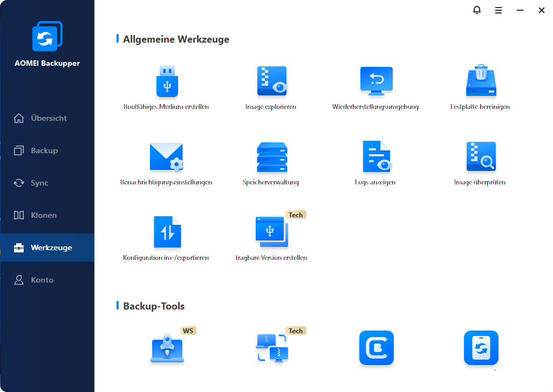
Task: Open the Benachrichtigungseinstellungen envelope icon
Action: tap(167, 157)
